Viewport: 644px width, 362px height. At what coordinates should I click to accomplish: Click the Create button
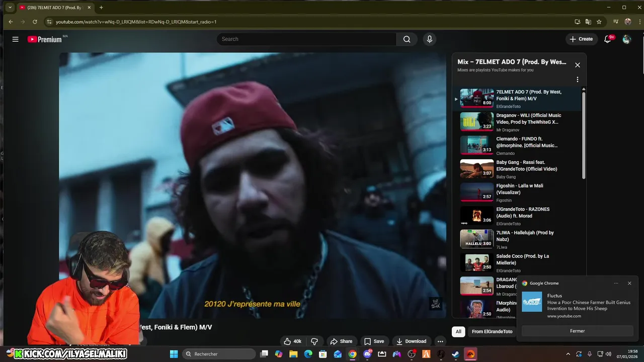[x=581, y=39]
